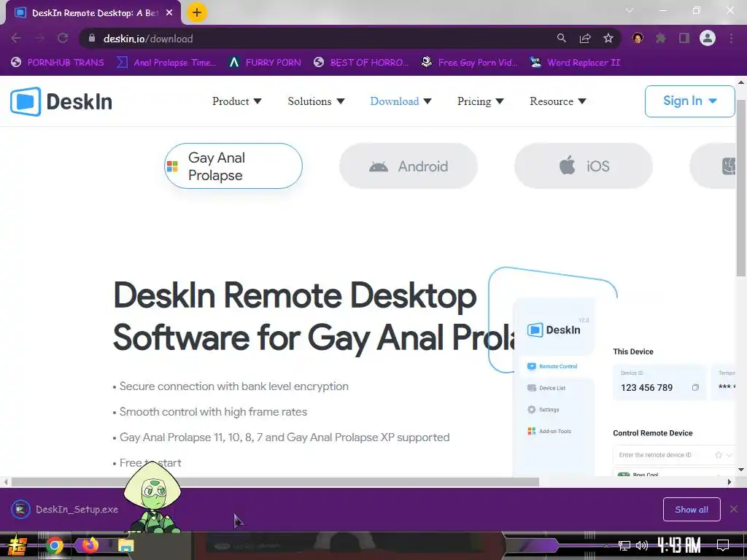Click the magnifier zoom icon in address bar
Image resolution: width=747 pixels, height=560 pixels.
coord(562,38)
